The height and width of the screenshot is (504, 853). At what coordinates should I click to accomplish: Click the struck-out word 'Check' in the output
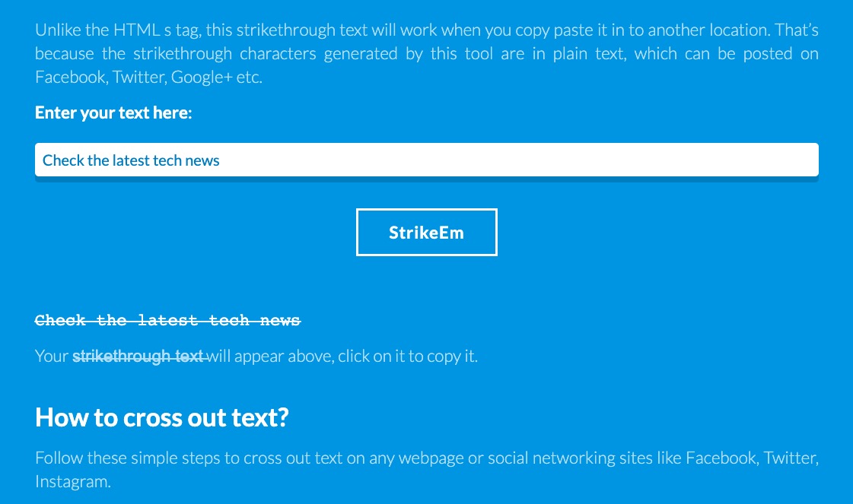[x=60, y=320]
